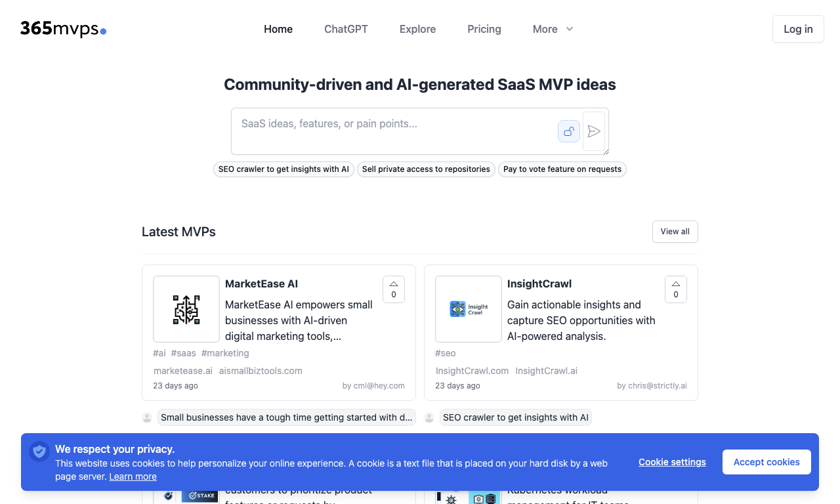This screenshot has height=504, width=840.
Task: Toggle the private lock icon in idea box
Action: click(569, 131)
